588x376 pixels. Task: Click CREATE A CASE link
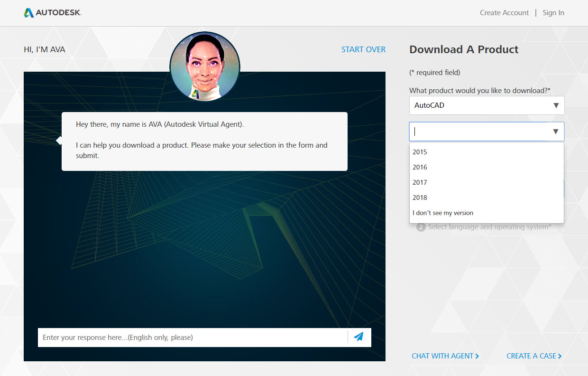point(534,356)
